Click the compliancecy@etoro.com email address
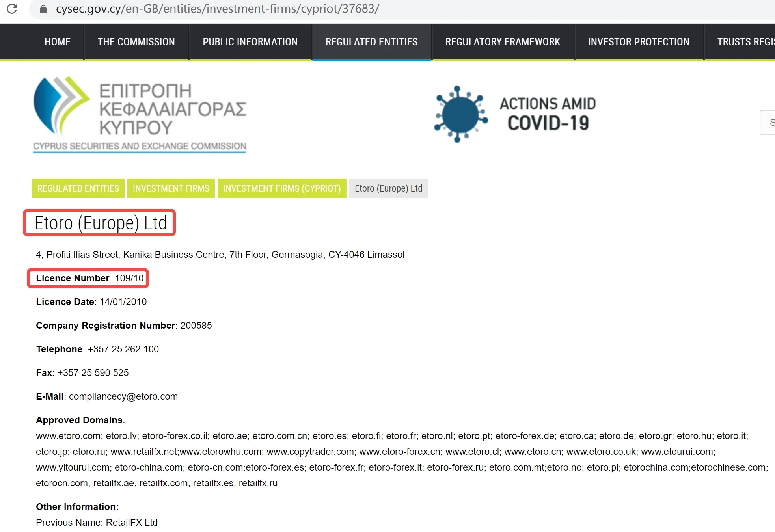 pos(123,396)
